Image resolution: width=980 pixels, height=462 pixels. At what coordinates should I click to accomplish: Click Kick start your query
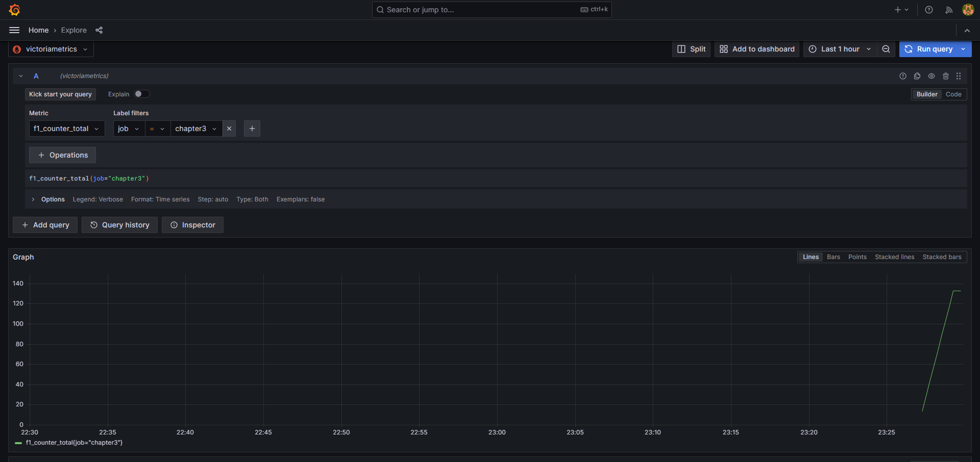click(60, 94)
